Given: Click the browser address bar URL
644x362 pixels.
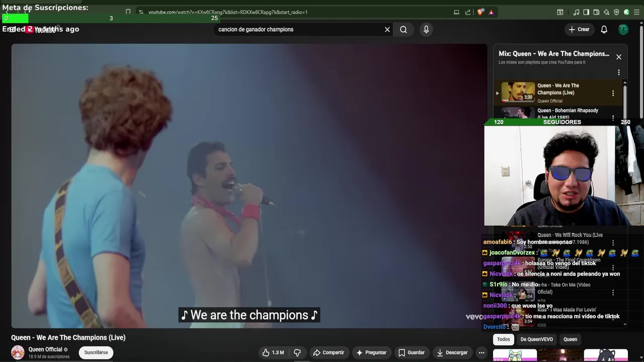Looking at the screenshot, I should (x=228, y=12).
